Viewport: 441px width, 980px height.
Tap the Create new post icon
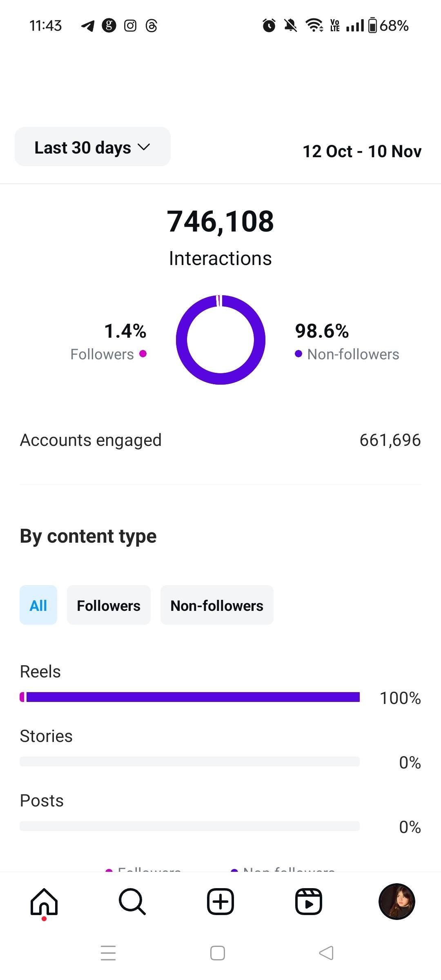pyautogui.click(x=220, y=902)
